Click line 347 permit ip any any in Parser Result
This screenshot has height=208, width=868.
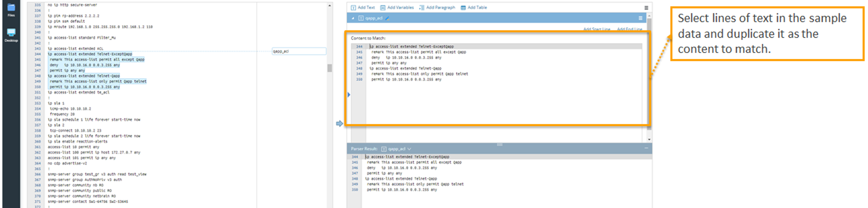click(384, 173)
